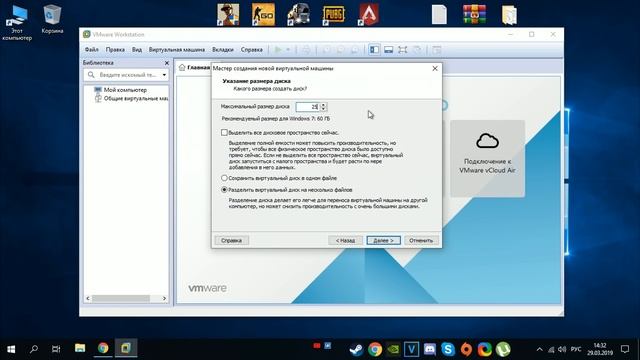Click the CS:GO desktop shortcut icon
This screenshot has width=640, height=360.
click(x=263, y=14)
